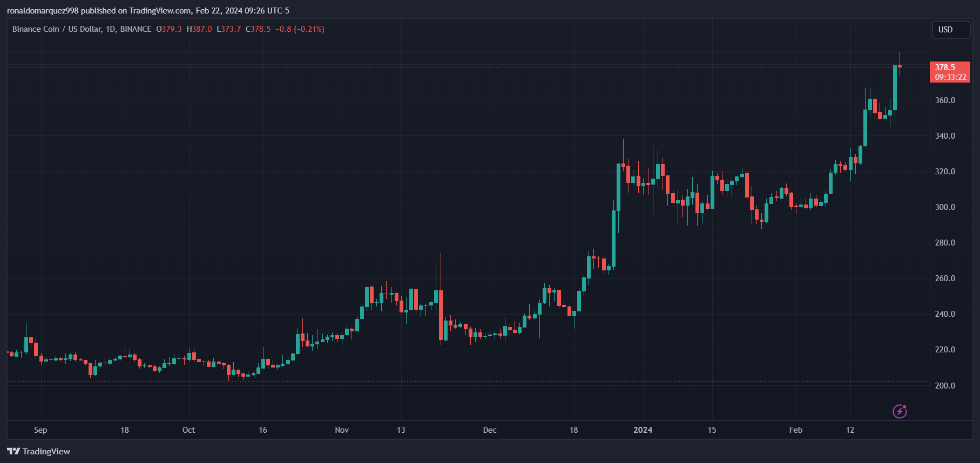Click the 280.0 price axis label
The width and height of the screenshot is (980, 463).
click(x=945, y=243)
